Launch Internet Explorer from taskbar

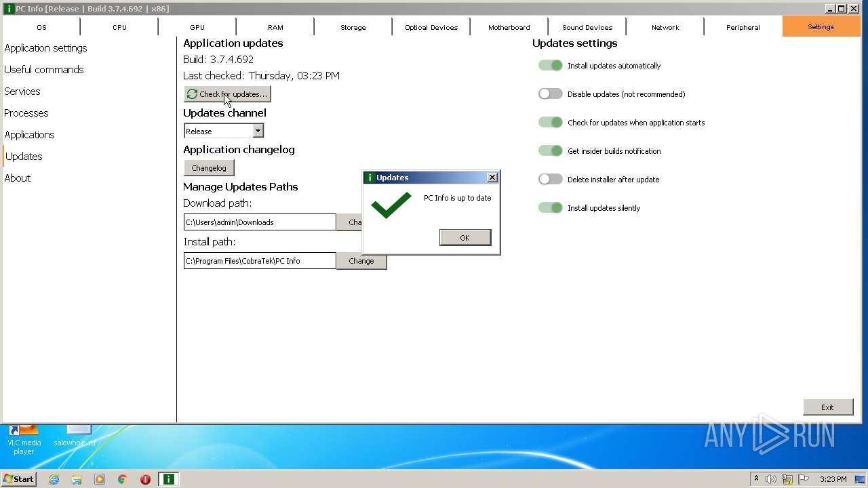point(54,479)
